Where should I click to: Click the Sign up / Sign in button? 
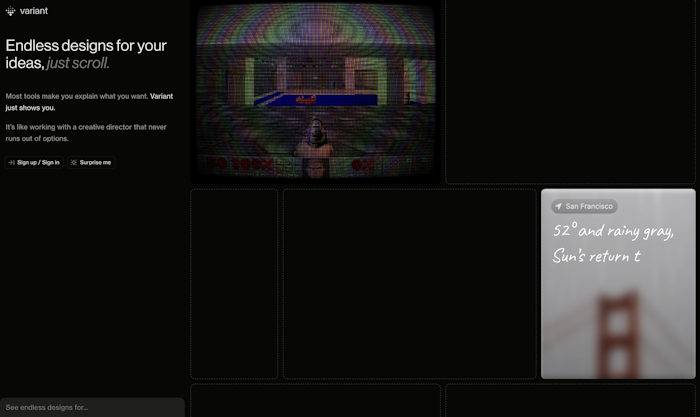click(34, 163)
